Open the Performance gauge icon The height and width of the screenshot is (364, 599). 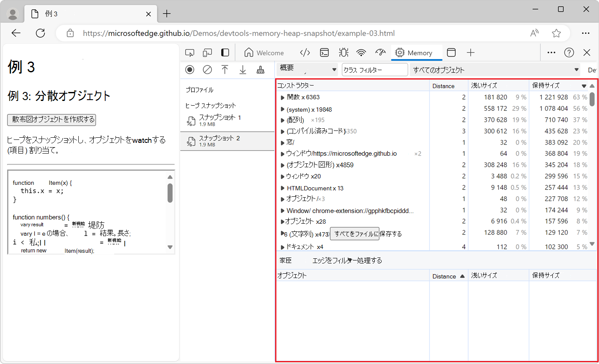coord(380,53)
